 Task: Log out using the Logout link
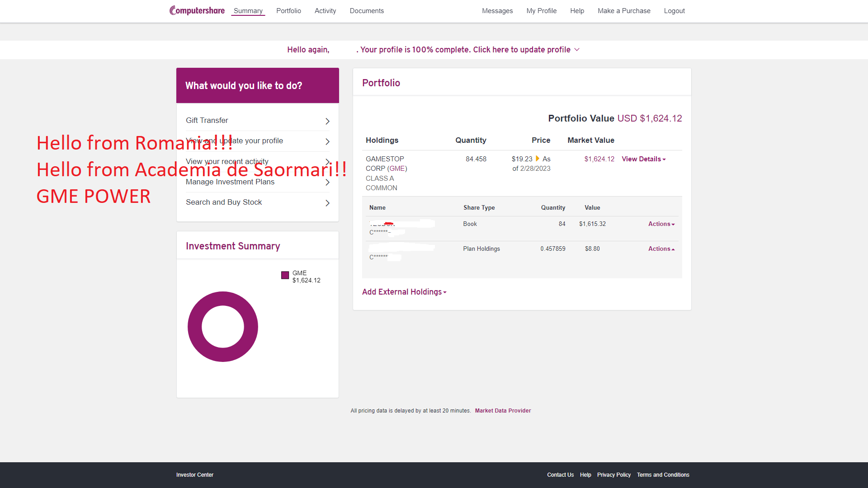675,11
